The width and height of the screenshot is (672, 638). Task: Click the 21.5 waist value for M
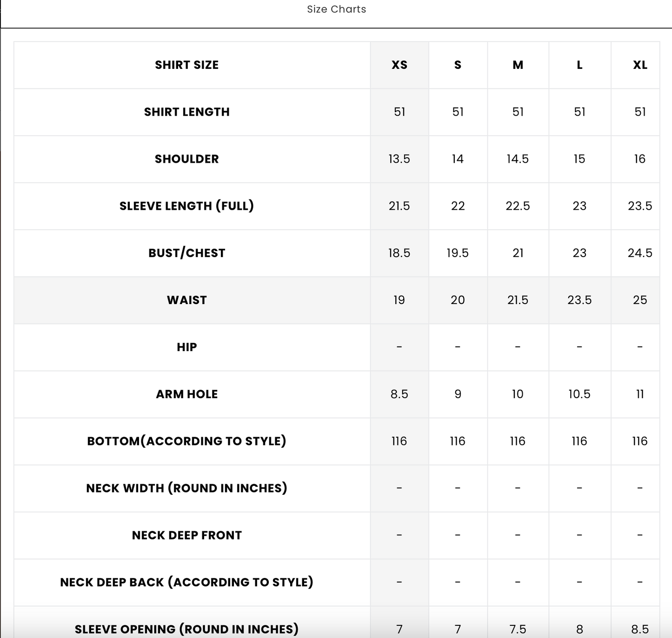click(x=518, y=300)
